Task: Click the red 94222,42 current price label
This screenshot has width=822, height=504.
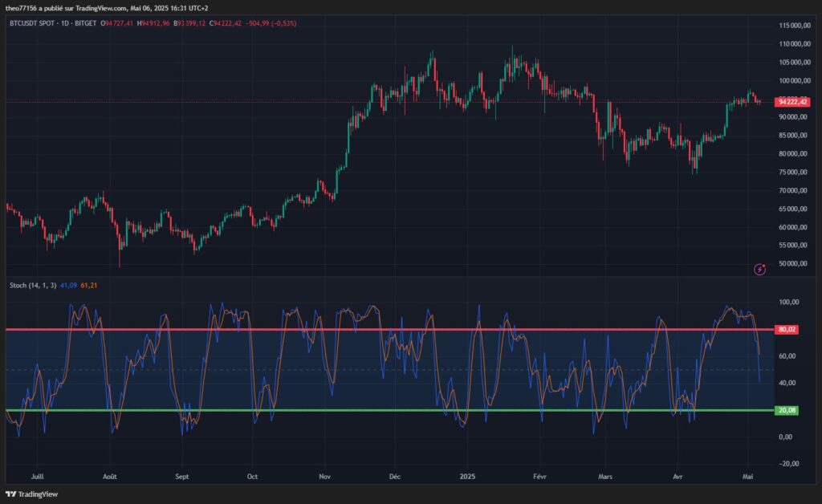Action: [x=792, y=102]
